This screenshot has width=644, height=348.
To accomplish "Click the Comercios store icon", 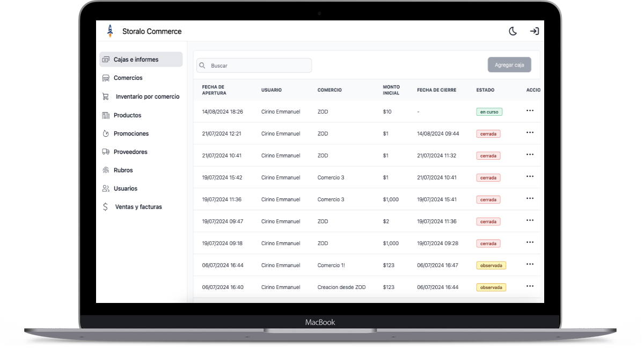I will click(106, 78).
